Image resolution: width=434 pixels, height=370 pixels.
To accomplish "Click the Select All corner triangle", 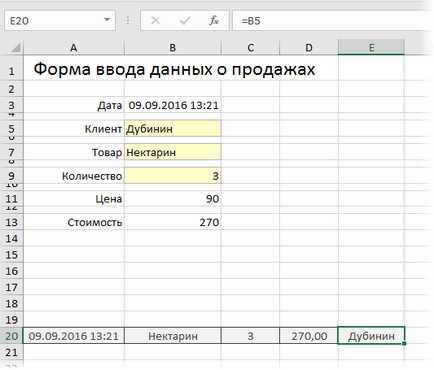I will coord(16,48).
